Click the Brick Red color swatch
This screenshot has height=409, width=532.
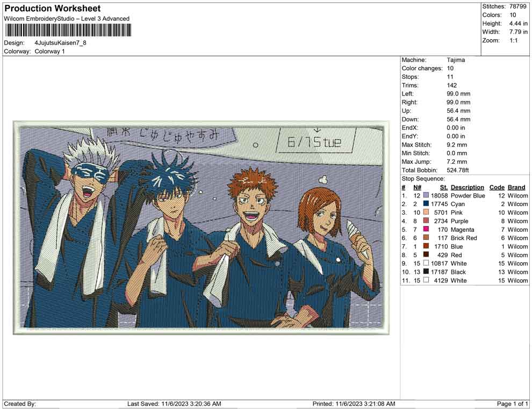pos(426,238)
